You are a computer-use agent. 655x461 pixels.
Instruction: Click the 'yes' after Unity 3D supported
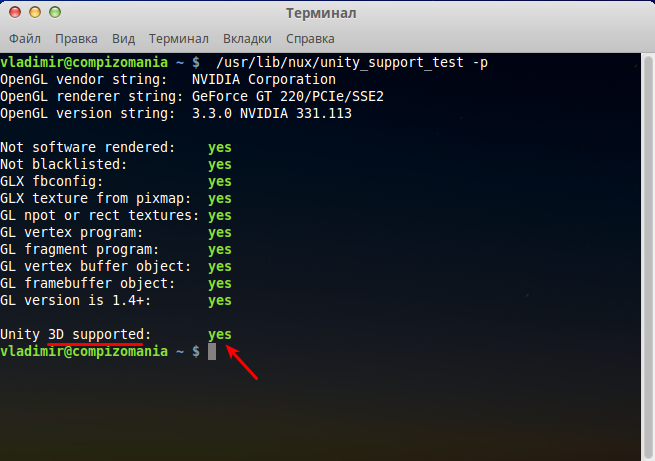coord(220,335)
